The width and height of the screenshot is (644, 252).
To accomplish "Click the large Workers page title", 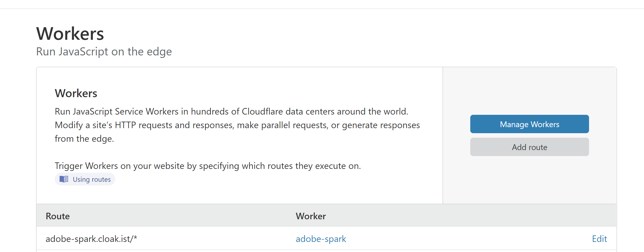I will coord(70,33).
